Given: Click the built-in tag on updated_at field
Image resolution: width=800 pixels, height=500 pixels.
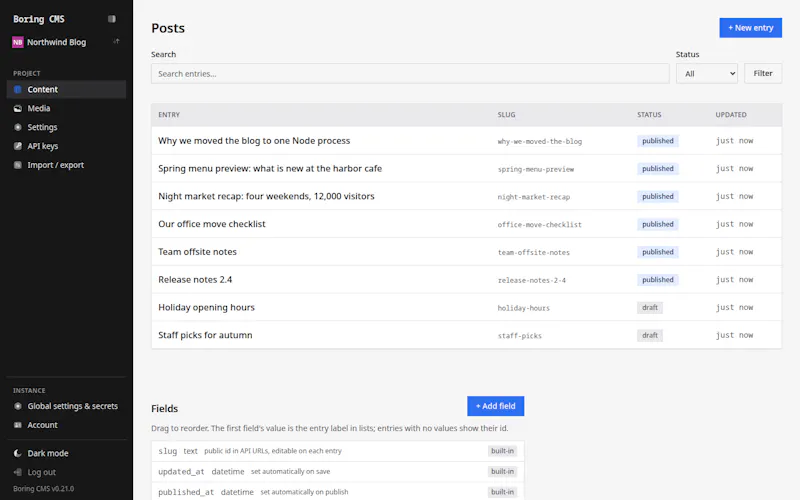Looking at the screenshot, I should click(x=502, y=471).
